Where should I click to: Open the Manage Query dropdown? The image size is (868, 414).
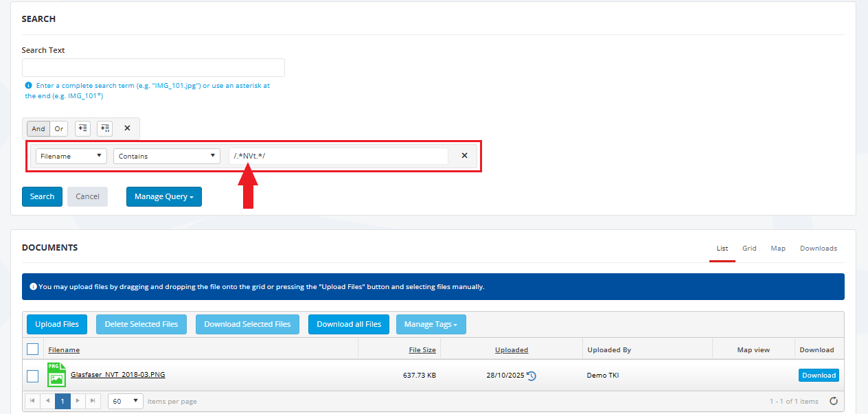point(163,196)
